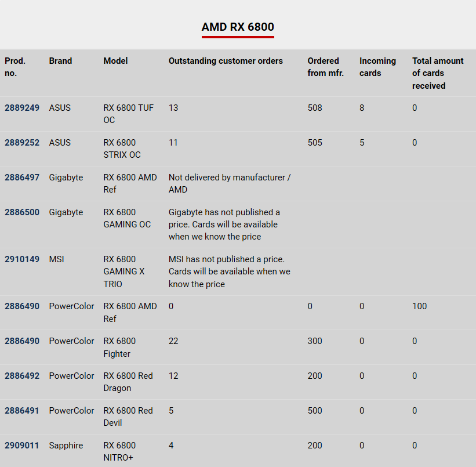
Task: Click PowerColor brand in the Red Devil row
Action: click(71, 411)
